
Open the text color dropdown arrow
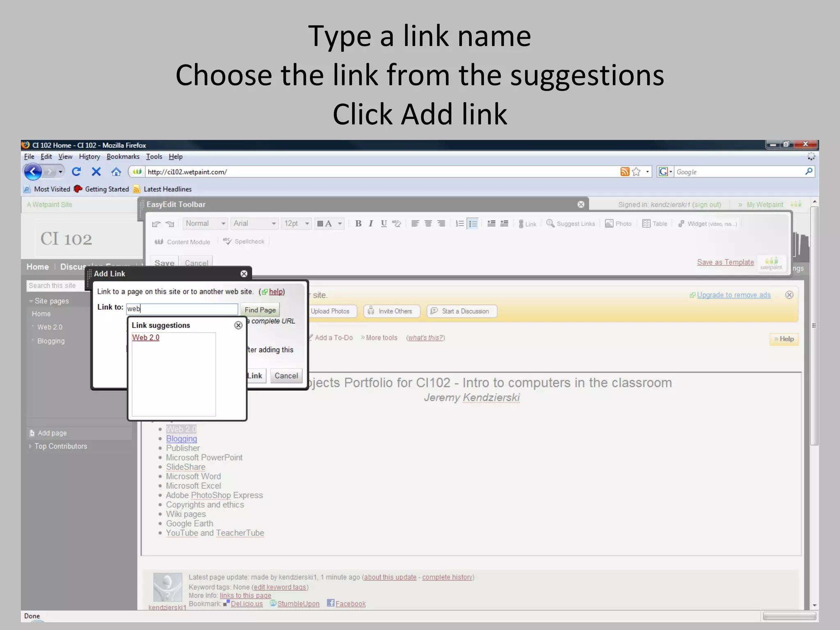click(x=340, y=224)
